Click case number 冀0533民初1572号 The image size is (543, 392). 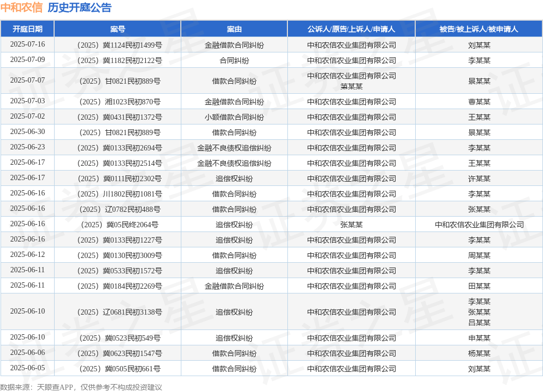tap(119, 271)
